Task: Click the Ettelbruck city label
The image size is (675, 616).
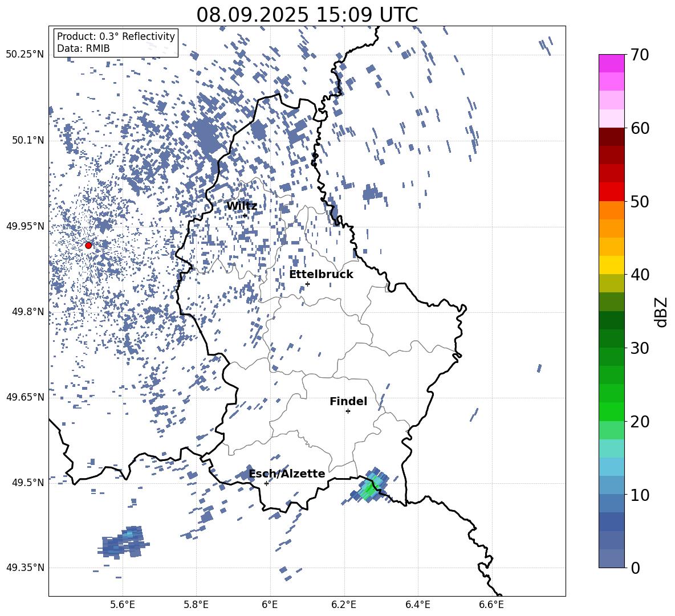Action: click(321, 275)
